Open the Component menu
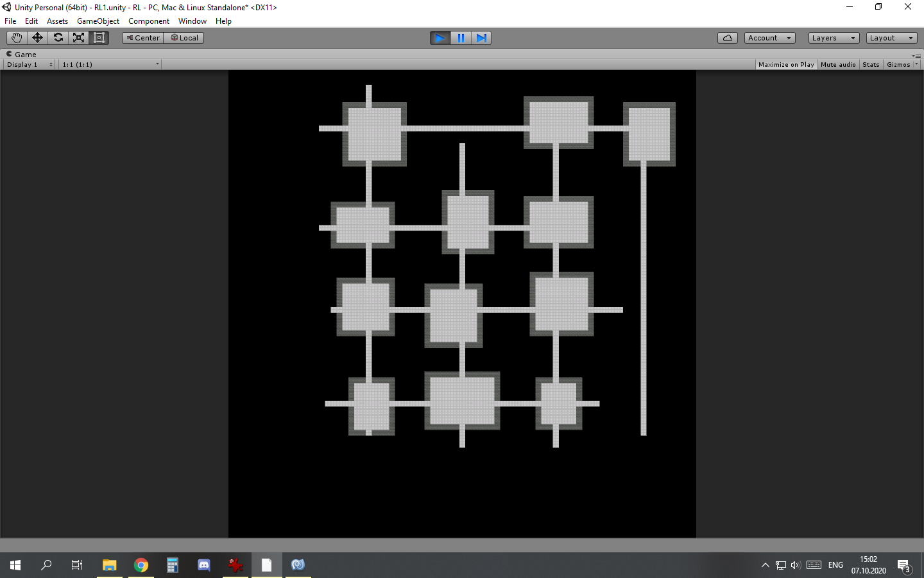This screenshot has width=924, height=578. (x=149, y=21)
